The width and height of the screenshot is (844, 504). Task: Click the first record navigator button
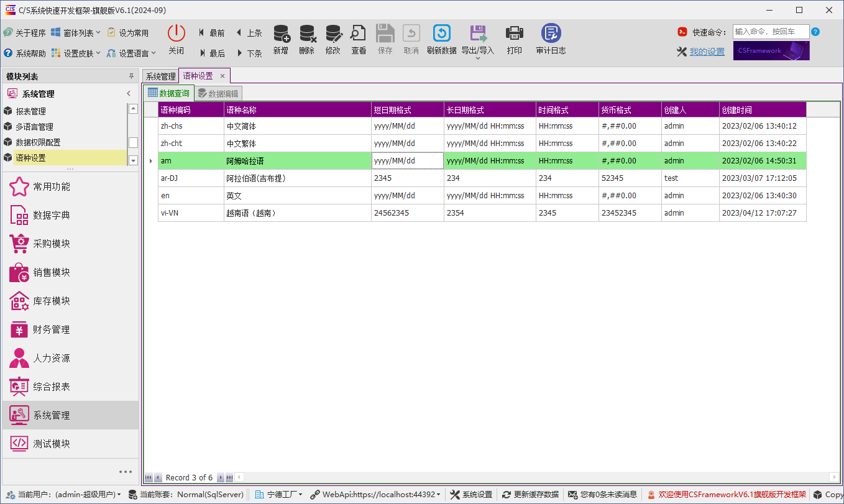tap(149, 477)
